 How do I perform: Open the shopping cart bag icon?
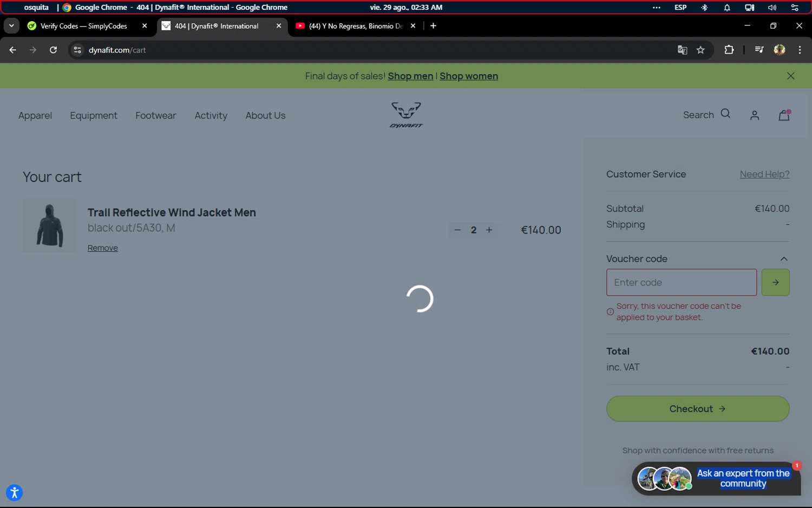[784, 115]
